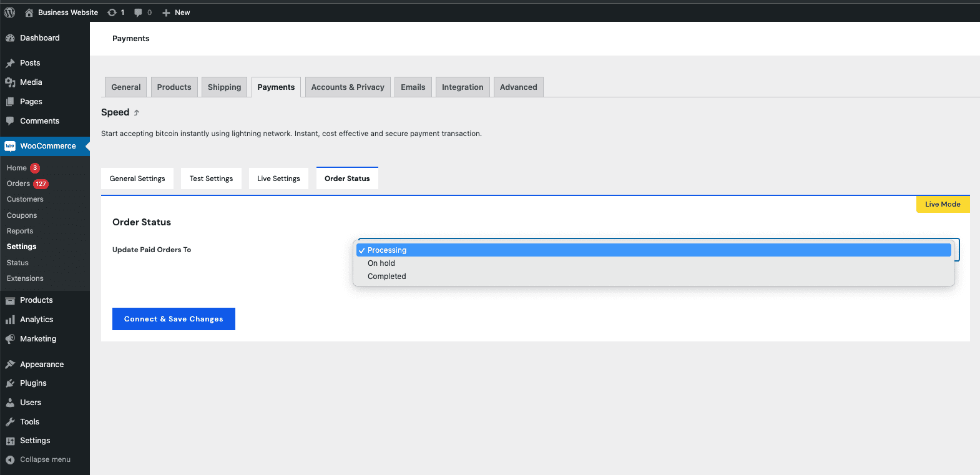Image resolution: width=980 pixels, height=475 pixels.
Task: Open the Emails tab
Action: pos(413,87)
